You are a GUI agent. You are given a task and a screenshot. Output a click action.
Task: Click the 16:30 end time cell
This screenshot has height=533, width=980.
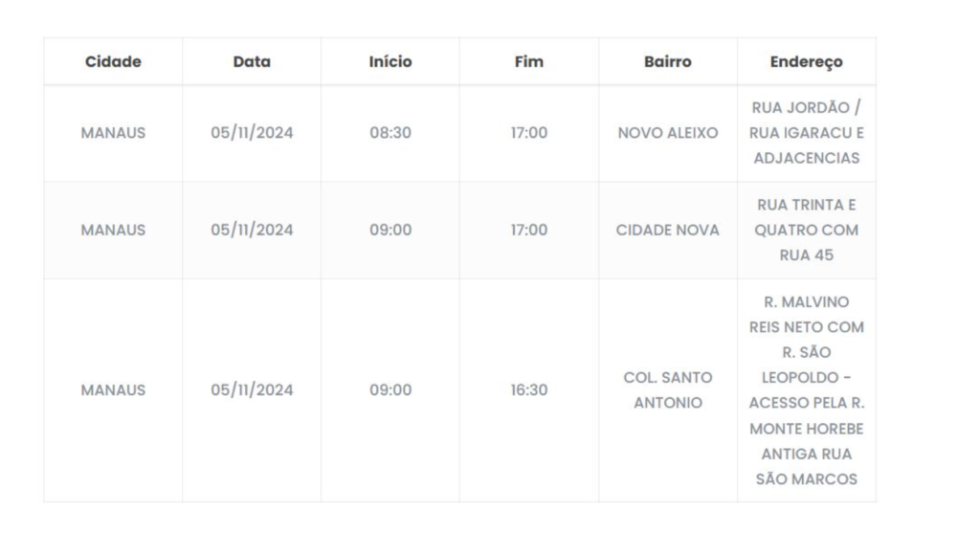[x=529, y=390]
